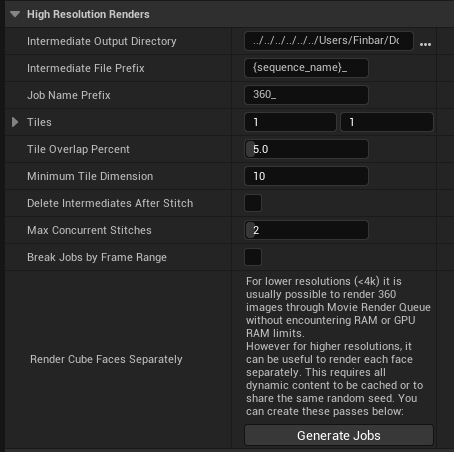Viewport: 454px width, 452px height.
Task: Collapse the High Resolution Renders section
Action: 15,14
